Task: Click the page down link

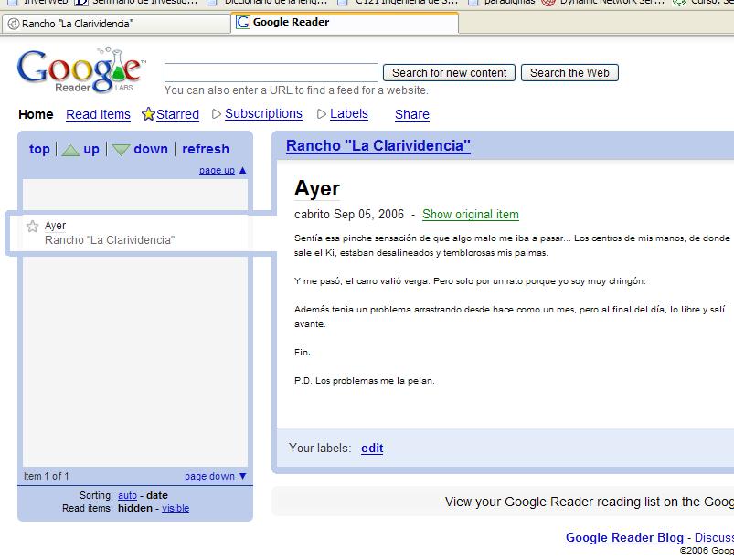Action: tap(209, 476)
